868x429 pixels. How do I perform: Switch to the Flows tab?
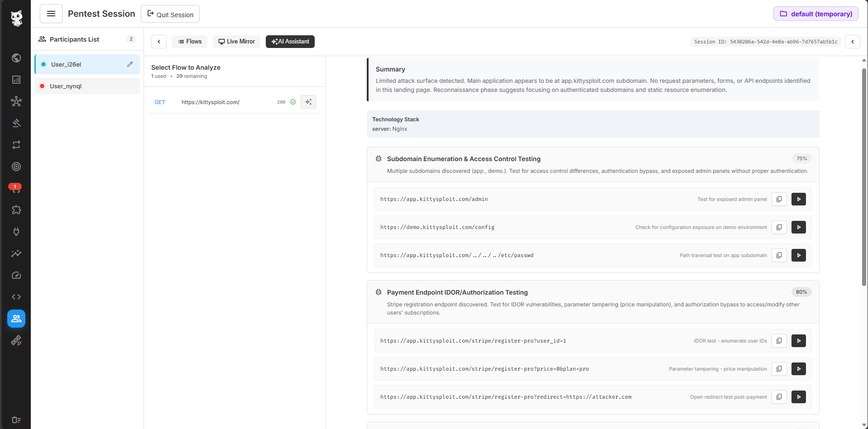coord(189,41)
